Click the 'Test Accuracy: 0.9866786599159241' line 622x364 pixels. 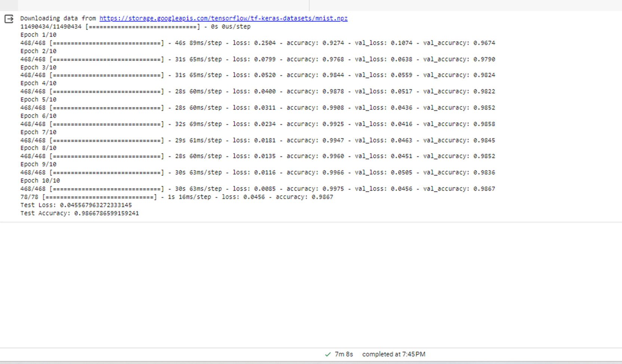click(80, 214)
